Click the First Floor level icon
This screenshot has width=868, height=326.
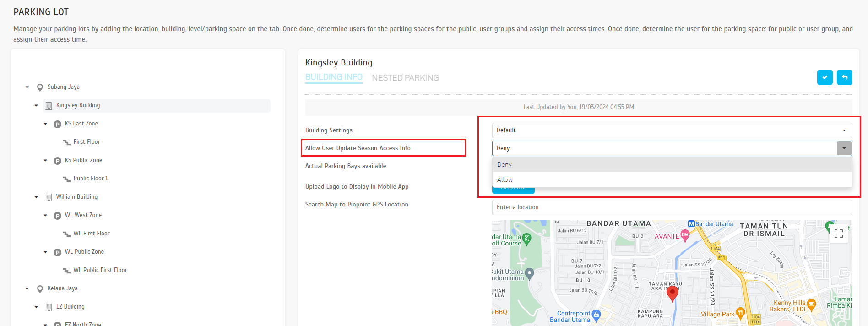click(66, 142)
